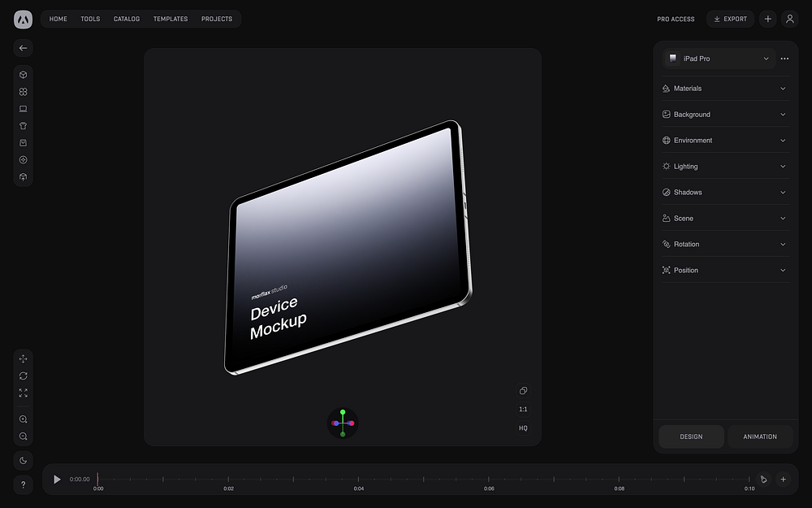This screenshot has width=812, height=508.
Task: Add timeline item with plus icon
Action: point(783,480)
